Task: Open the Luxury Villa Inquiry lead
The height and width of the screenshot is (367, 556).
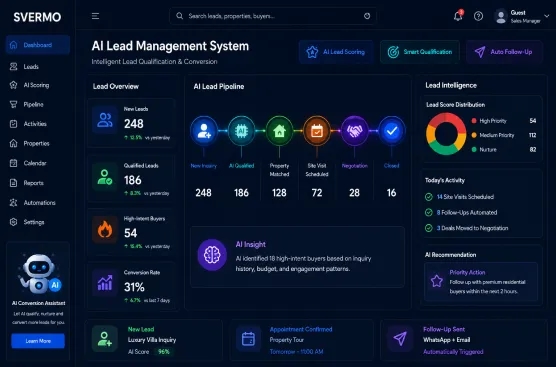Action: point(152,340)
